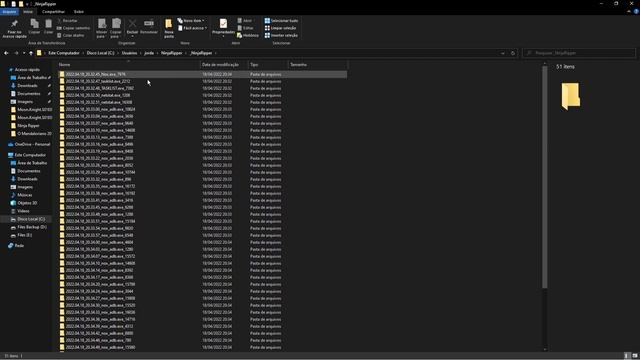Open the Novo item dropdown
The width and height of the screenshot is (640, 360).
click(191, 20)
